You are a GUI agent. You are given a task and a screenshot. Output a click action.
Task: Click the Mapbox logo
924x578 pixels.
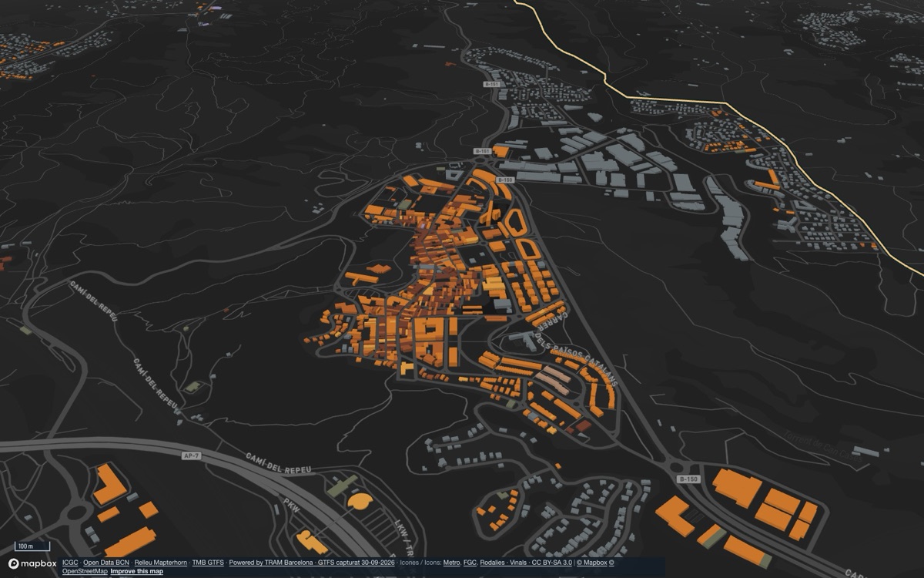[32, 564]
